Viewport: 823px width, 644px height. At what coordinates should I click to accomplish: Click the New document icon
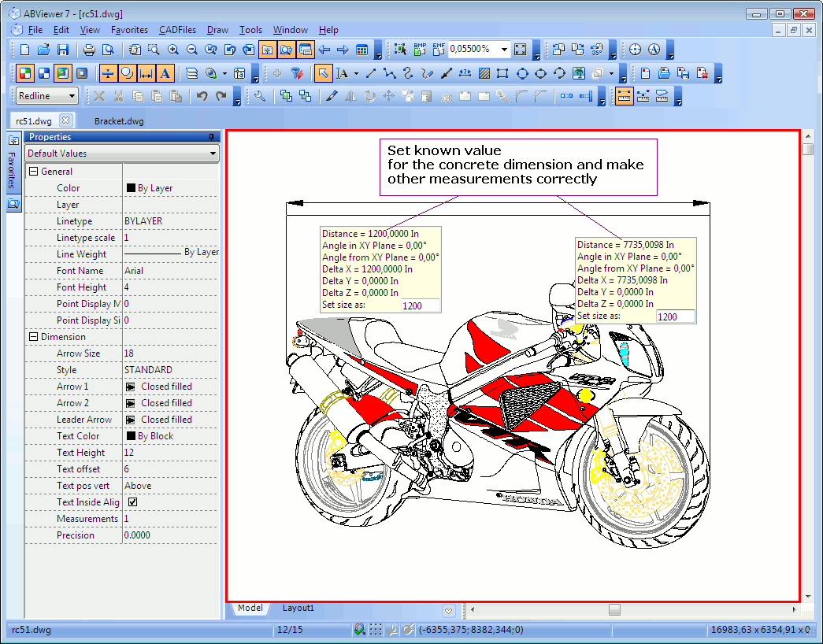pos(24,50)
